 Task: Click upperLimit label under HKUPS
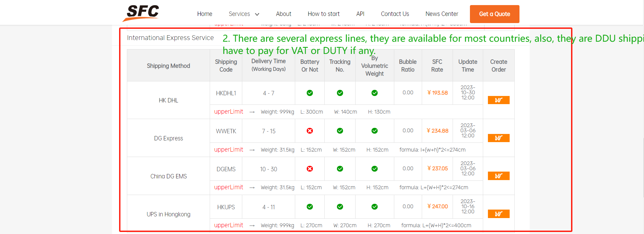[229, 225]
